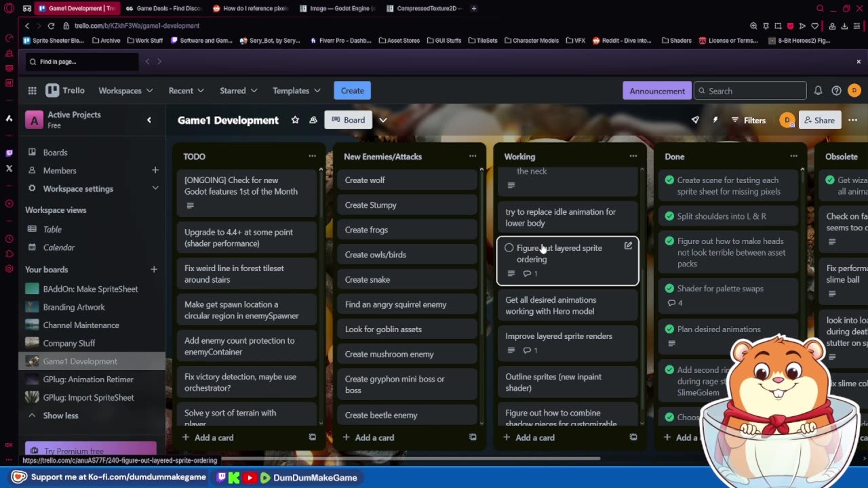
Task: Mark Figure out layered sprite ordering complete
Action: [x=509, y=248]
